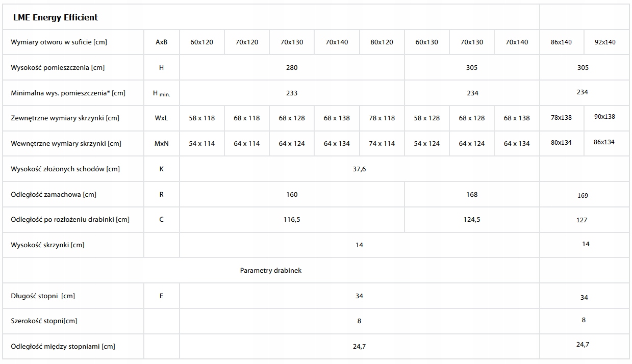Select the 'MxN' symbol cell
Image resolution: width=632 pixels, height=364 pixels.
pos(161,143)
